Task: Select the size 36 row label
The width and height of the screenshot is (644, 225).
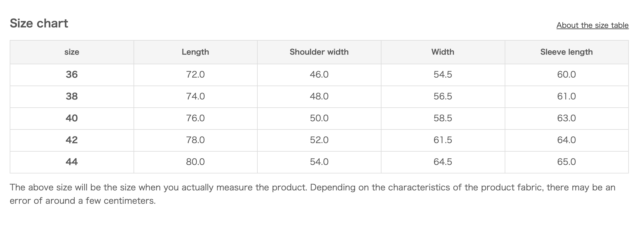Action: 72,74
